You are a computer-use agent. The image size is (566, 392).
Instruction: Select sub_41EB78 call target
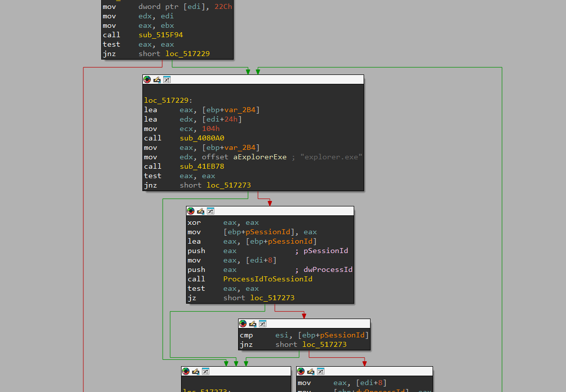(202, 166)
